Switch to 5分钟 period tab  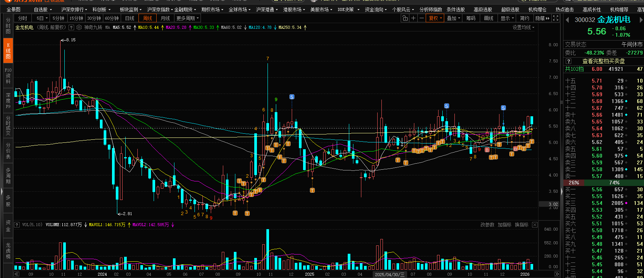click(x=58, y=18)
